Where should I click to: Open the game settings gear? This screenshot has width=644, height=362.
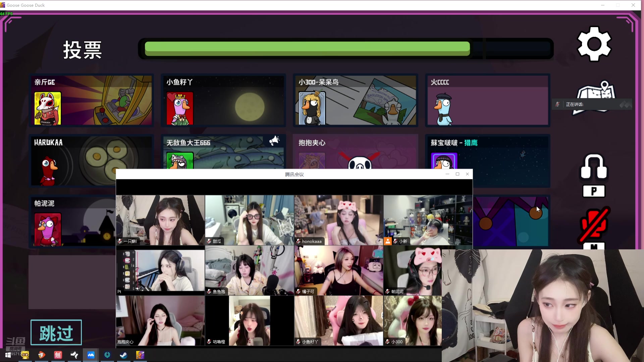pyautogui.click(x=594, y=44)
